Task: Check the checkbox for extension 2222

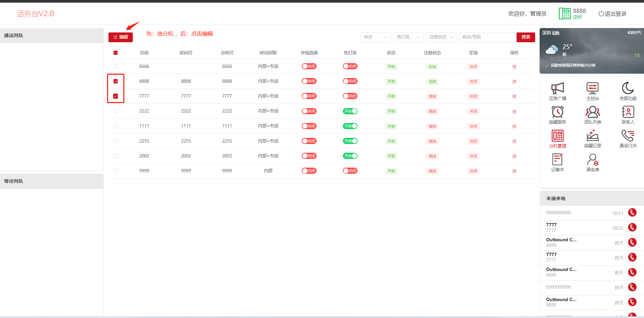Action: coord(116,111)
